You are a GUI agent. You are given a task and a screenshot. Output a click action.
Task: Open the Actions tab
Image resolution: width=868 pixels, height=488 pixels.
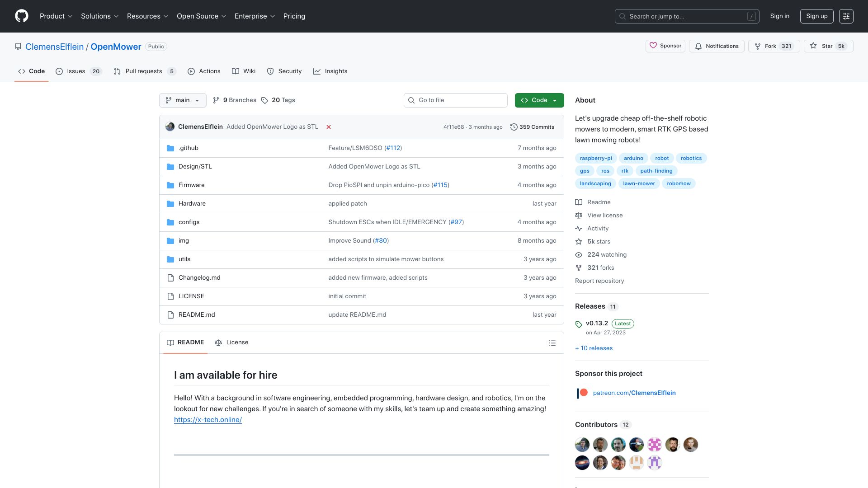coord(204,71)
